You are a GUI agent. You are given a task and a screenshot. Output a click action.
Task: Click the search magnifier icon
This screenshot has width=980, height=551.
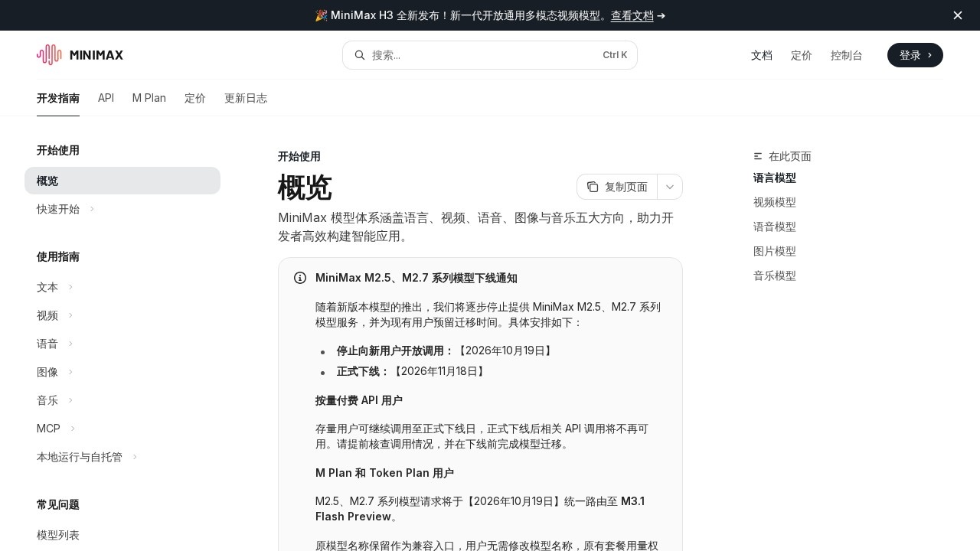click(x=360, y=55)
